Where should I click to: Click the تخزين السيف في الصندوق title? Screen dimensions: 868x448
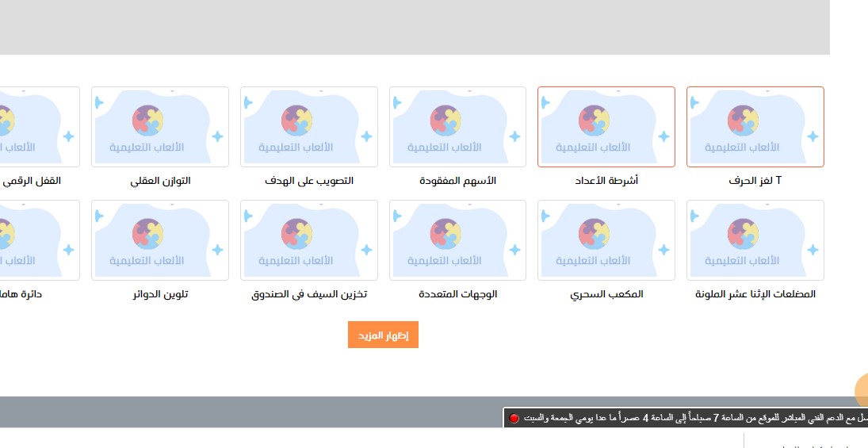coord(309,294)
